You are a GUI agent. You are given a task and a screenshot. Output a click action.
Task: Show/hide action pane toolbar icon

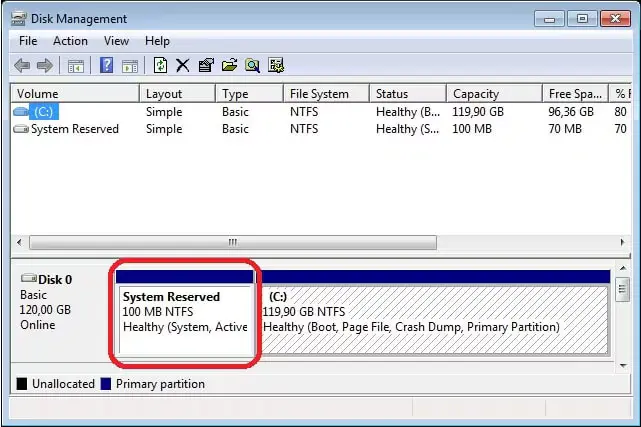point(130,66)
